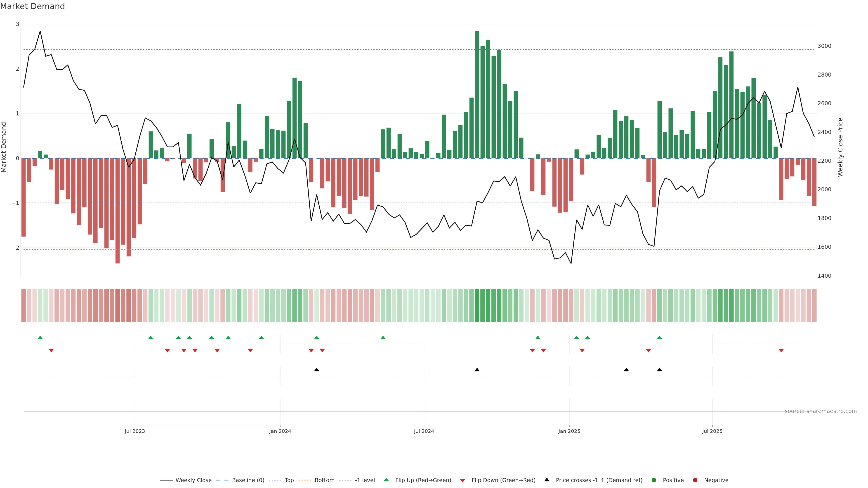Click the rightmost black price-cross triangle marker
This screenshot has width=868, height=488.
[x=659, y=370]
